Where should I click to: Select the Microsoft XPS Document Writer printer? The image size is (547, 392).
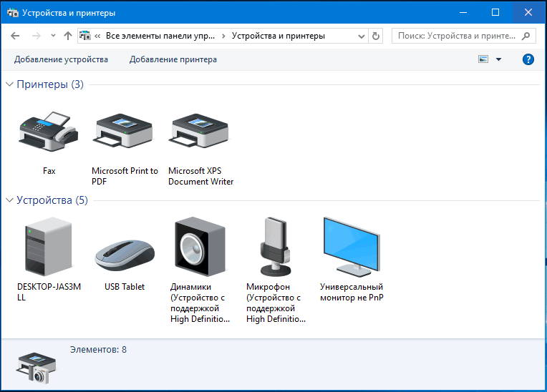[x=199, y=132]
